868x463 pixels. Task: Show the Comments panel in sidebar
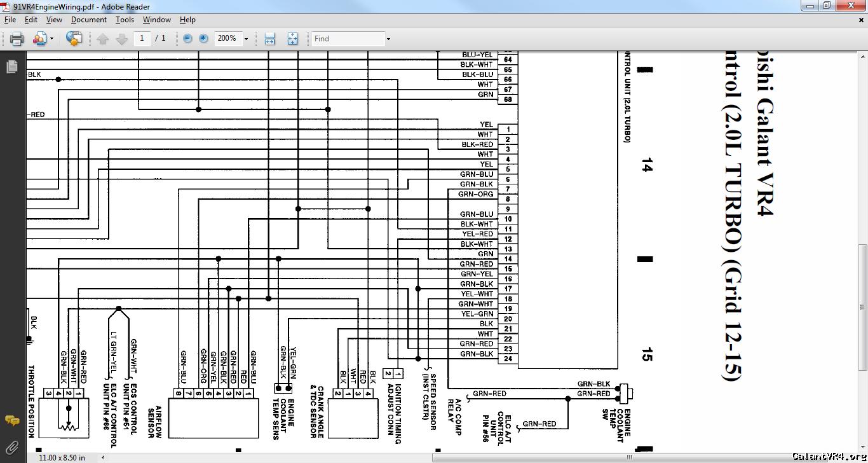11,420
